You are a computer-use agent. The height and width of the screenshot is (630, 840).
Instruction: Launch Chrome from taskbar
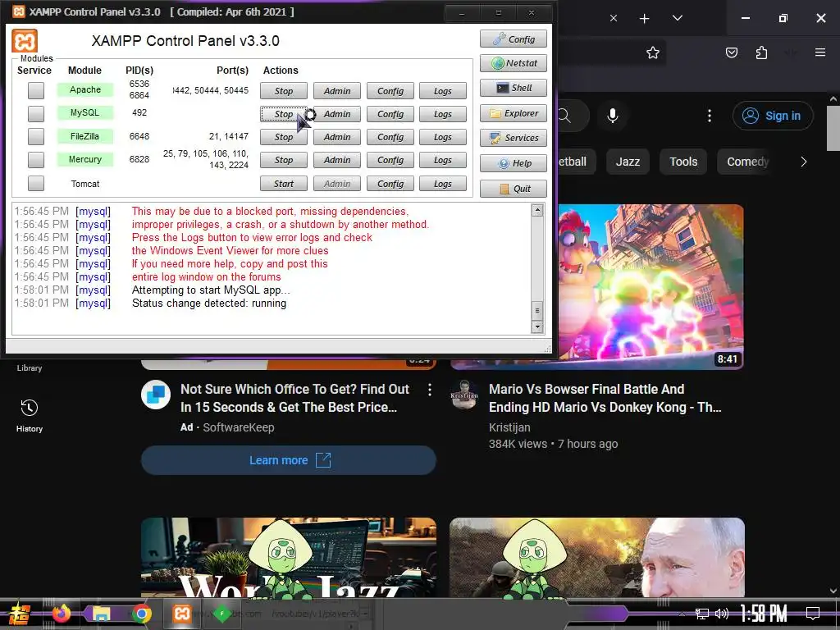pos(141,614)
